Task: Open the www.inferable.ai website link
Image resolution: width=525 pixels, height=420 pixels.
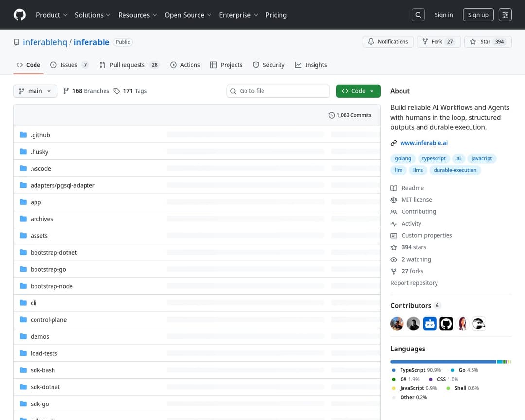Action: pos(423,143)
